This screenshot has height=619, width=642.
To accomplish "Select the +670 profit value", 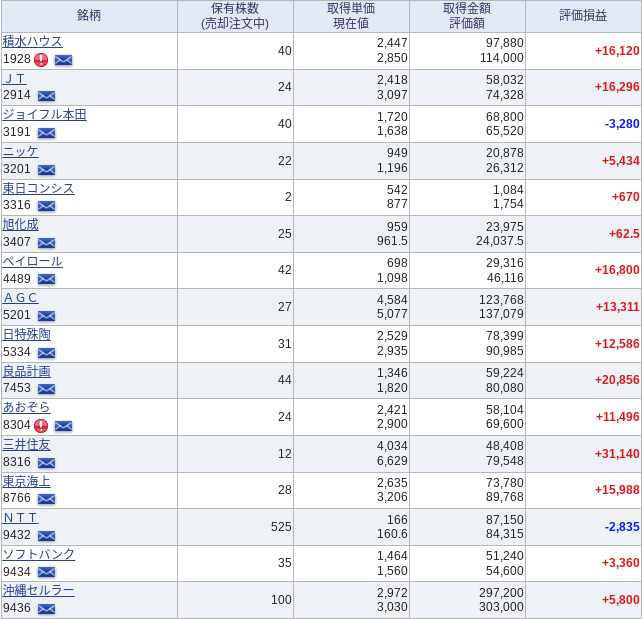I will (626, 197).
